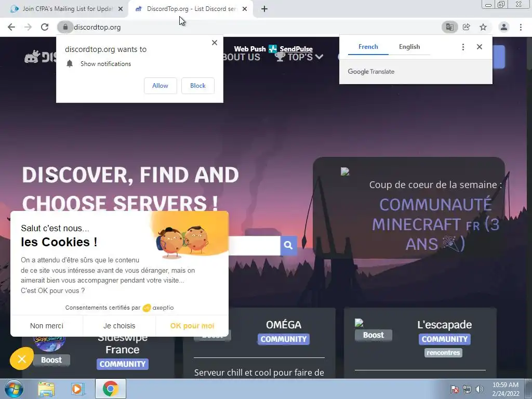The image size is (532, 399).
Task: Block notifications from discordtop.org
Action: [x=198, y=86]
